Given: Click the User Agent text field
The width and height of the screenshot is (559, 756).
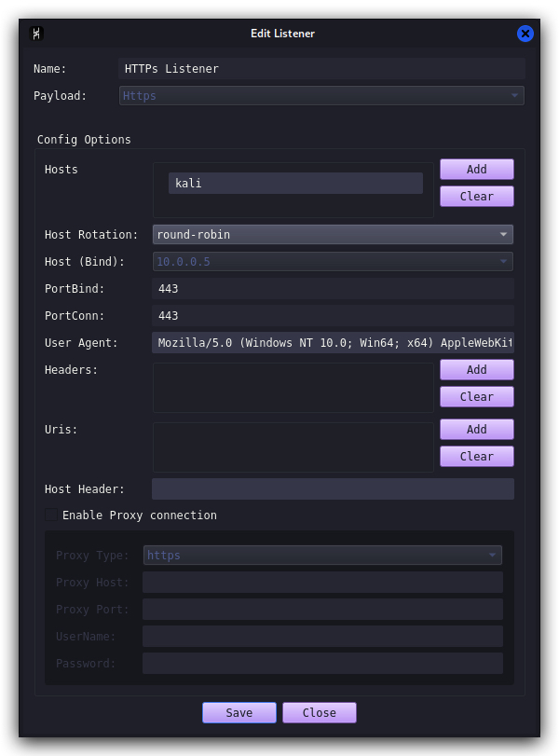Looking at the screenshot, I should pyautogui.click(x=333, y=342).
